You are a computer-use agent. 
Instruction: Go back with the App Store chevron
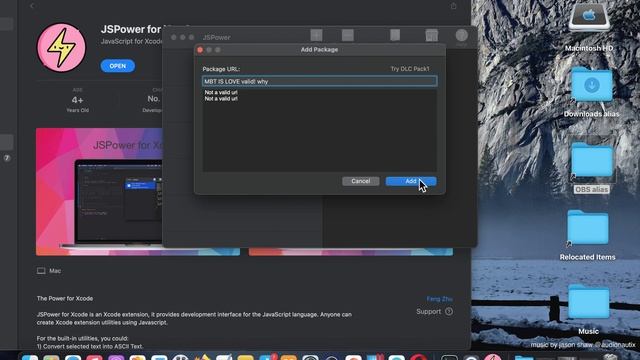pyautogui.click(x=32, y=6)
